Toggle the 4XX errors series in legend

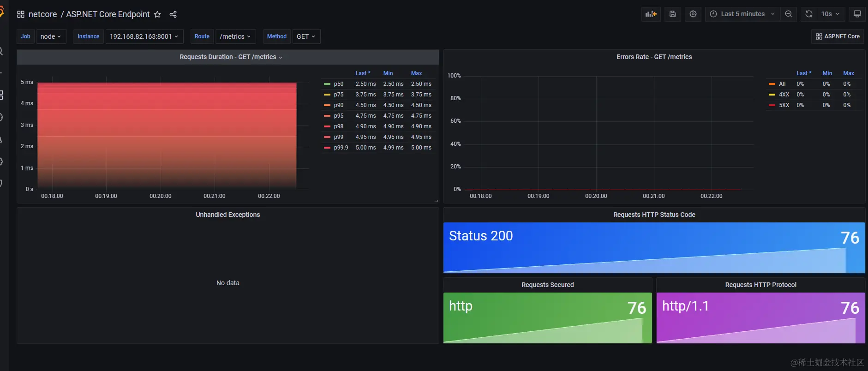click(784, 95)
